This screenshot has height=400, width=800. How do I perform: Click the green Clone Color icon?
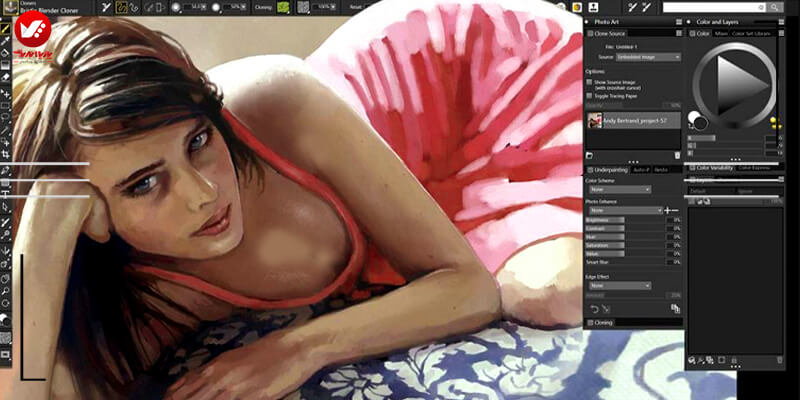click(283, 7)
